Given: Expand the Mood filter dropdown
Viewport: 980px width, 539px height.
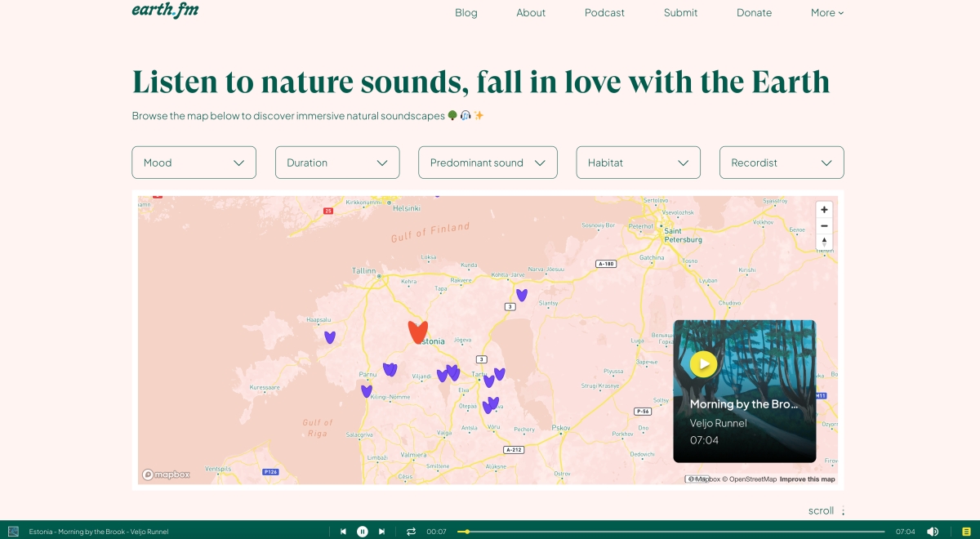Looking at the screenshot, I should coord(194,163).
